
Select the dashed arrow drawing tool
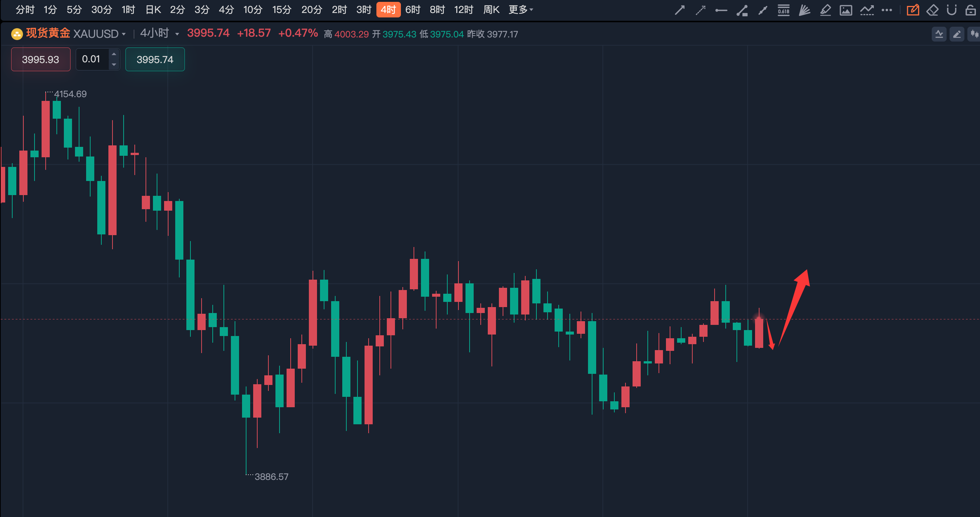pyautogui.click(x=700, y=10)
